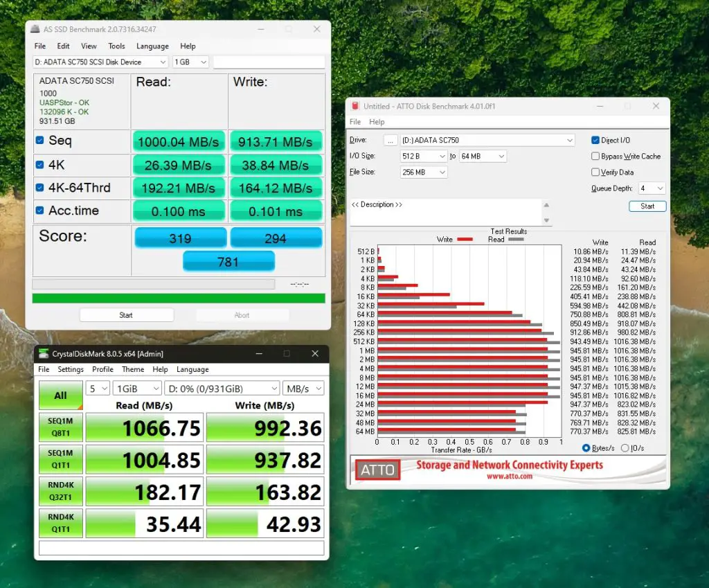The image size is (709, 588).
Task: Minimize the AS SSD Benchmark window
Action: pyautogui.click(x=261, y=29)
